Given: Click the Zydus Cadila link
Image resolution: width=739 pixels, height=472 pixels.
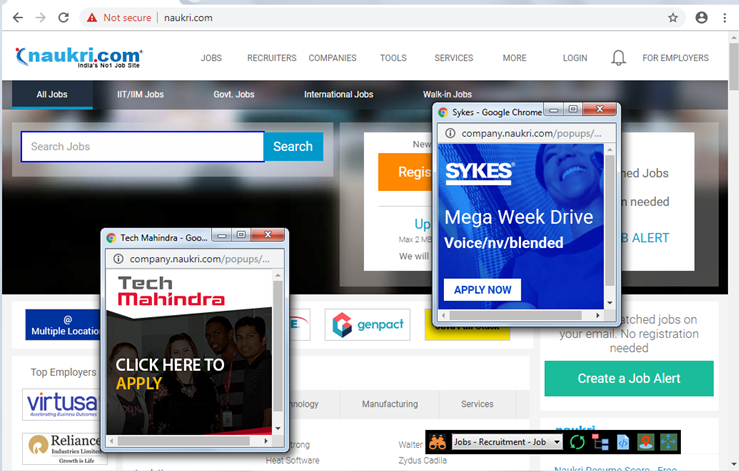Looking at the screenshot, I should (422, 460).
